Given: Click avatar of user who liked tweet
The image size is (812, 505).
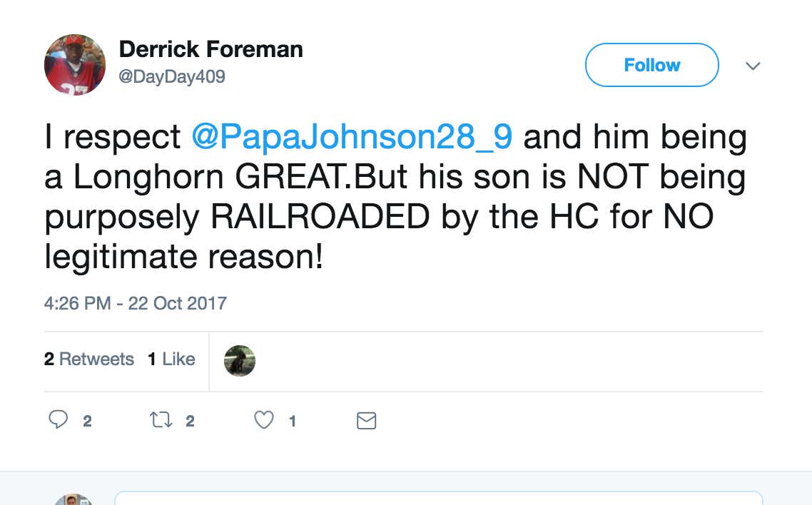Looking at the screenshot, I should click(240, 361).
